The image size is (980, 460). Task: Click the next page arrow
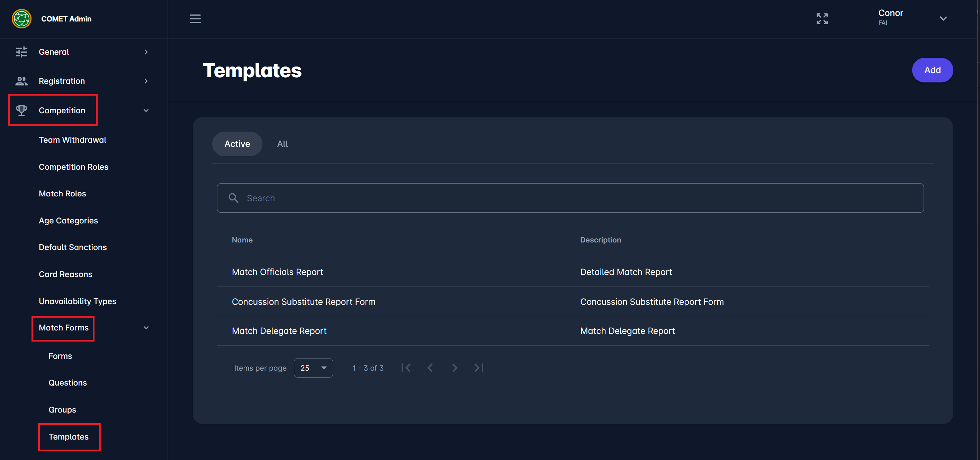coord(454,368)
